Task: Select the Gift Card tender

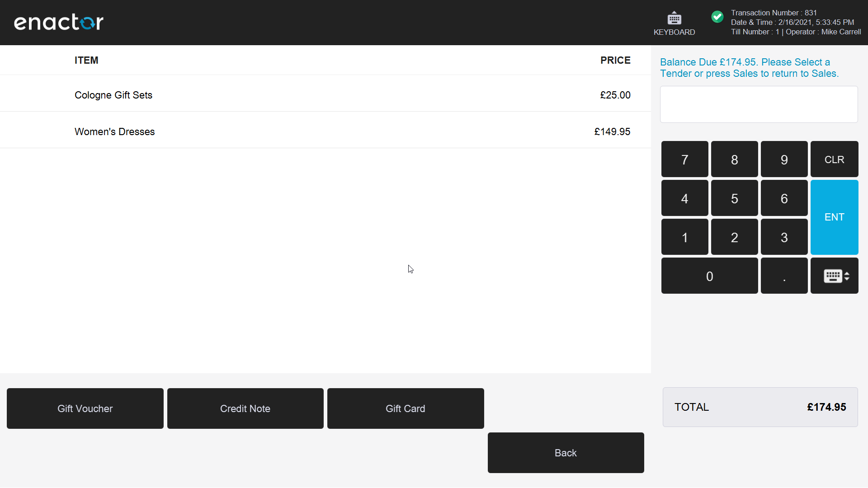Action: pos(405,408)
